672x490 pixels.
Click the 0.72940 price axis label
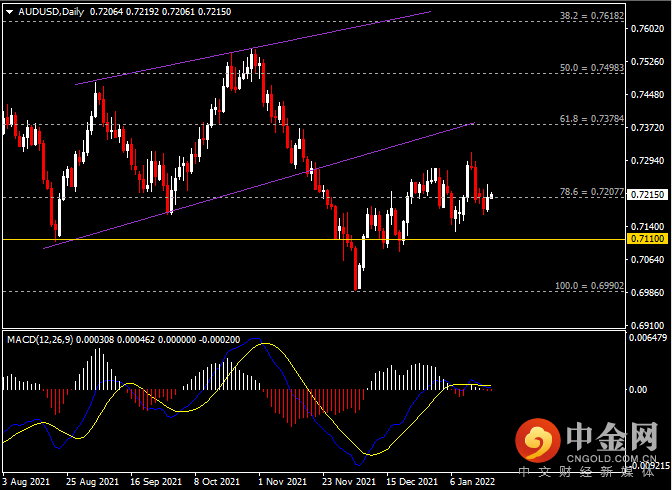tap(647, 161)
